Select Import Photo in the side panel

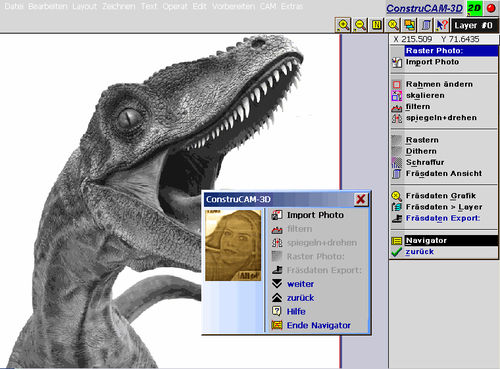432,62
